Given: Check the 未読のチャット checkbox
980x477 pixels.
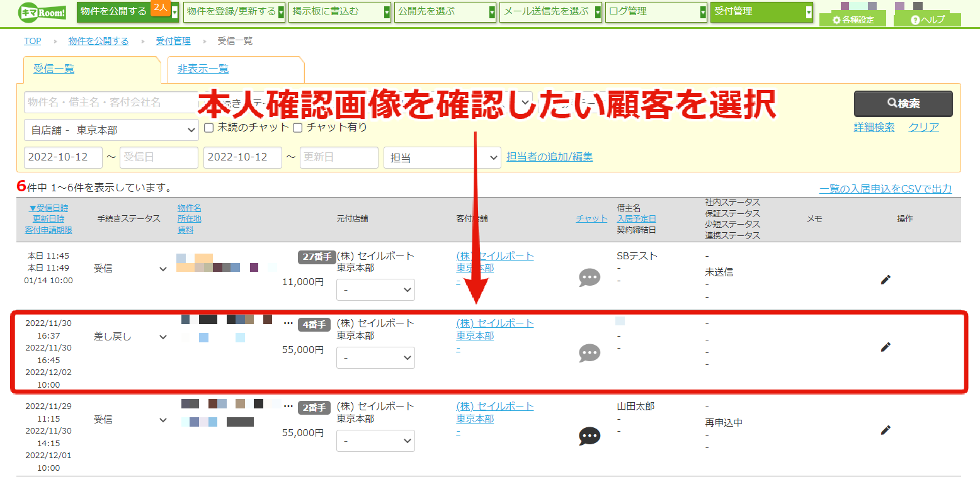Looking at the screenshot, I should point(209,128).
